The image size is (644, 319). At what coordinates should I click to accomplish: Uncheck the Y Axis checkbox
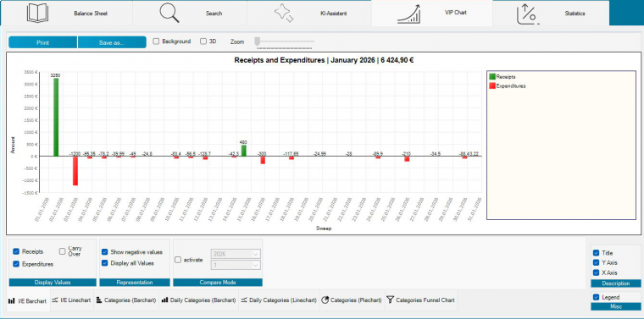pos(597,262)
